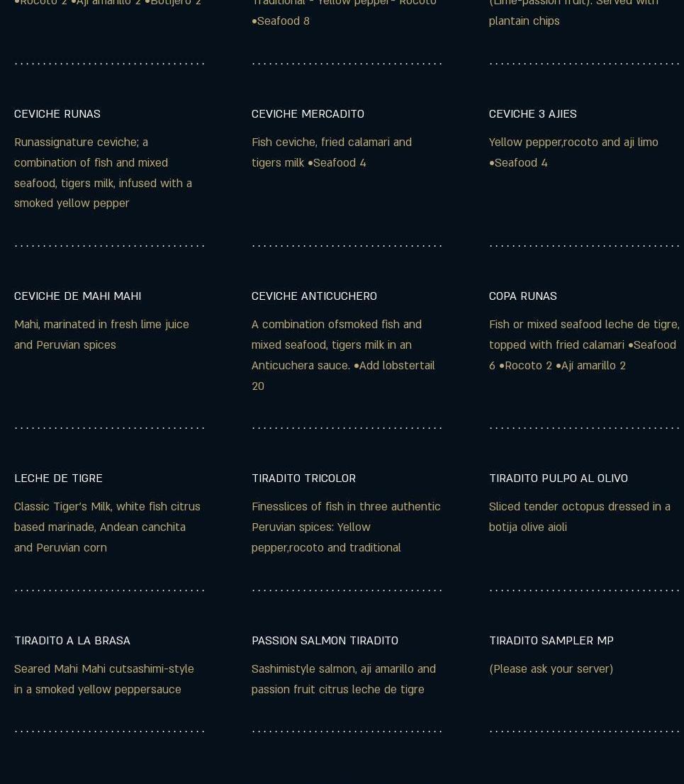Click the Ceviche Runas description paragraph
The image size is (684, 784).
(x=103, y=172)
